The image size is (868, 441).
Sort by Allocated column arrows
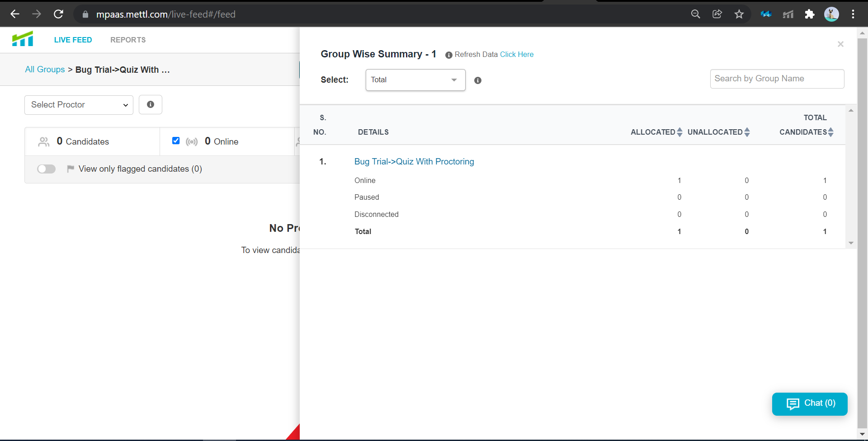[679, 132]
